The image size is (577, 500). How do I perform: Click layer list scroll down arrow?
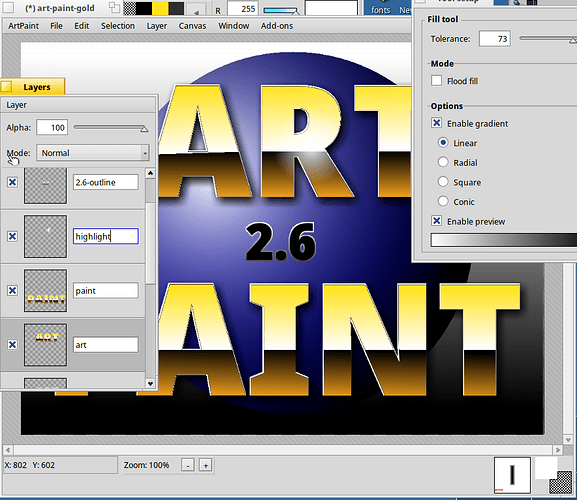pyautogui.click(x=150, y=384)
